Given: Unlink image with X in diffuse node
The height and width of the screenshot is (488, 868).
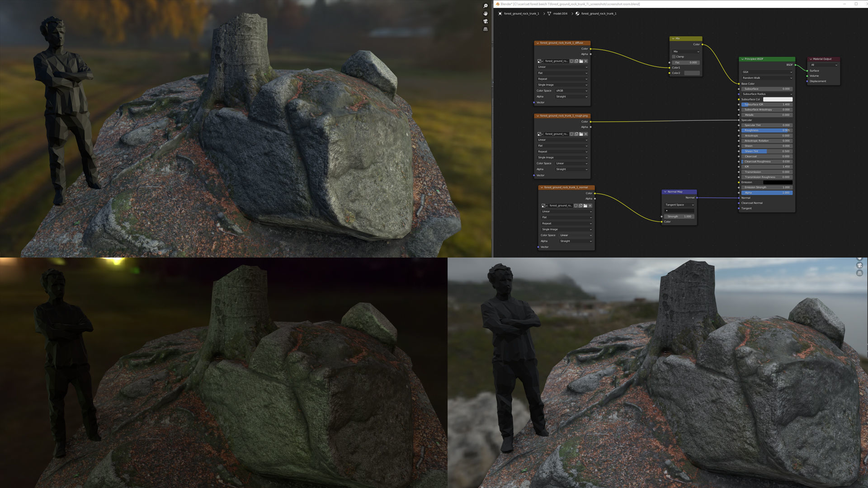Looking at the screenshot, I should click(x=586, y=61).
